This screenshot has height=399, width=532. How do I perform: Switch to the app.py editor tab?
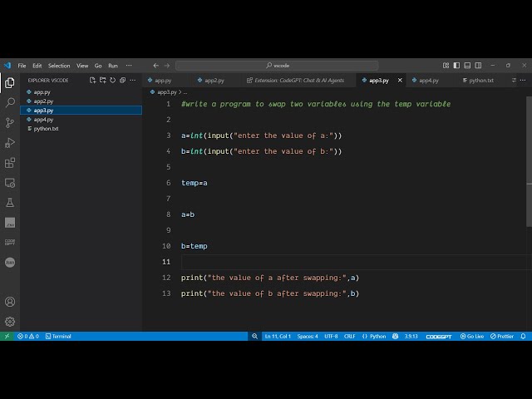[x=167, y=81]
